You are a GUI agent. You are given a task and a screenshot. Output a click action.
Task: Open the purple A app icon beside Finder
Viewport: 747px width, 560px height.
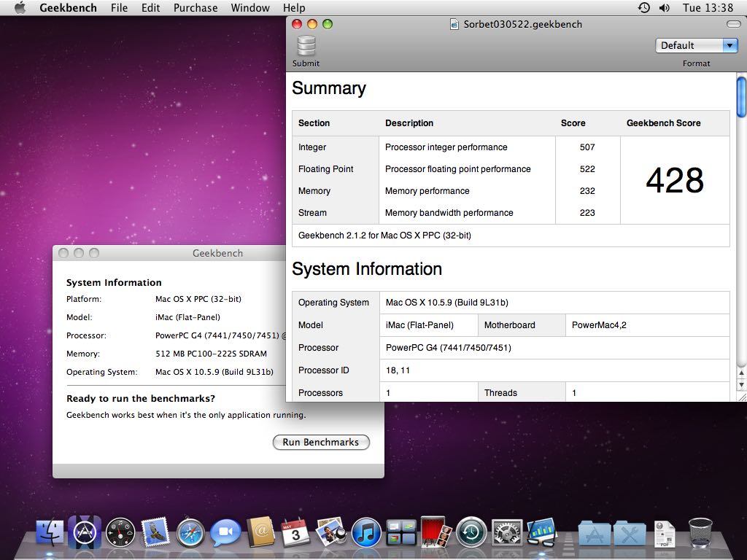(85, 532)
